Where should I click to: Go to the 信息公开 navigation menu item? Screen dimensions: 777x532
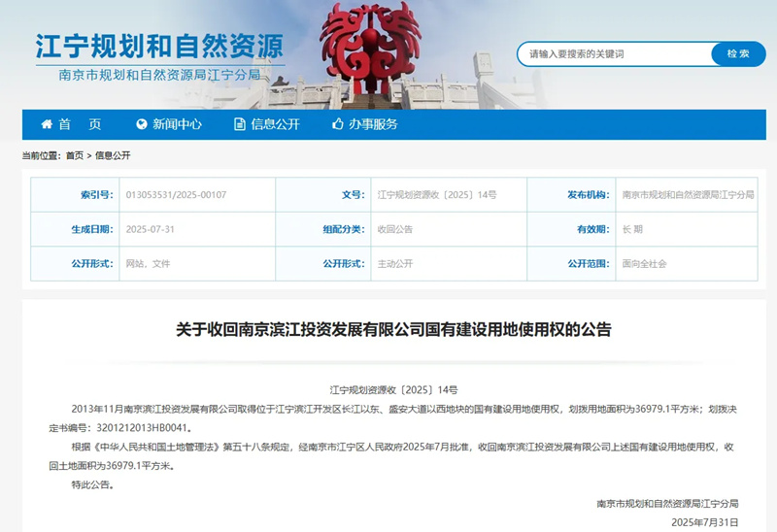pos(276,124)
